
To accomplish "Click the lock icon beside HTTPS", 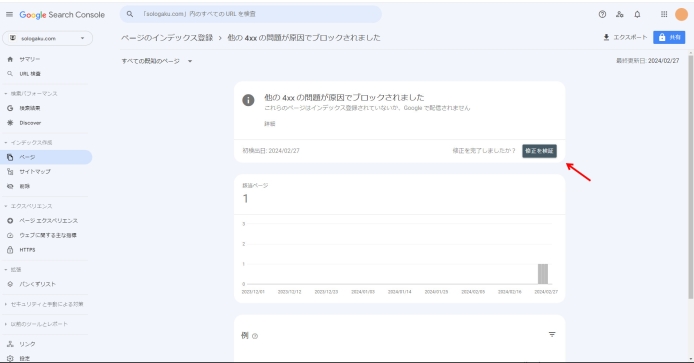I will (x=10, y=250).
